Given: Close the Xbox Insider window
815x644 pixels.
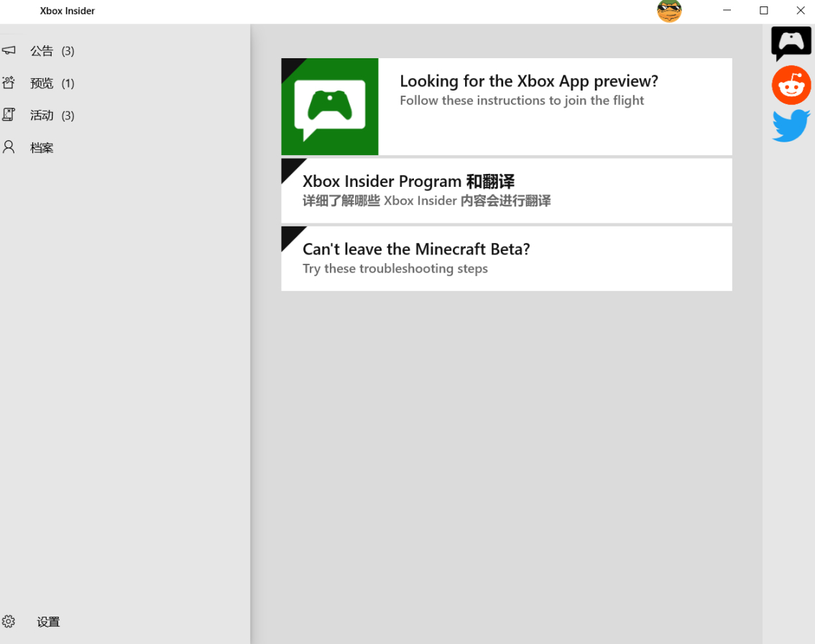Looking at the screenshot, I should tap(801, 10).
